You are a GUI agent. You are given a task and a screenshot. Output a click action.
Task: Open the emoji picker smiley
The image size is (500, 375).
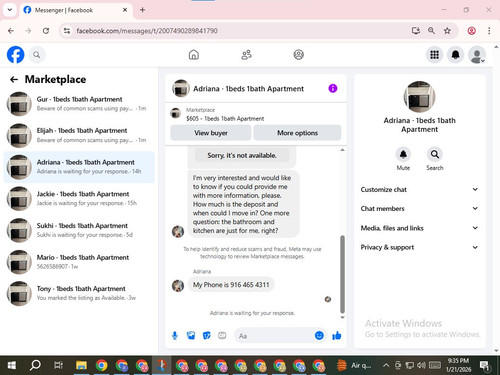319,335
